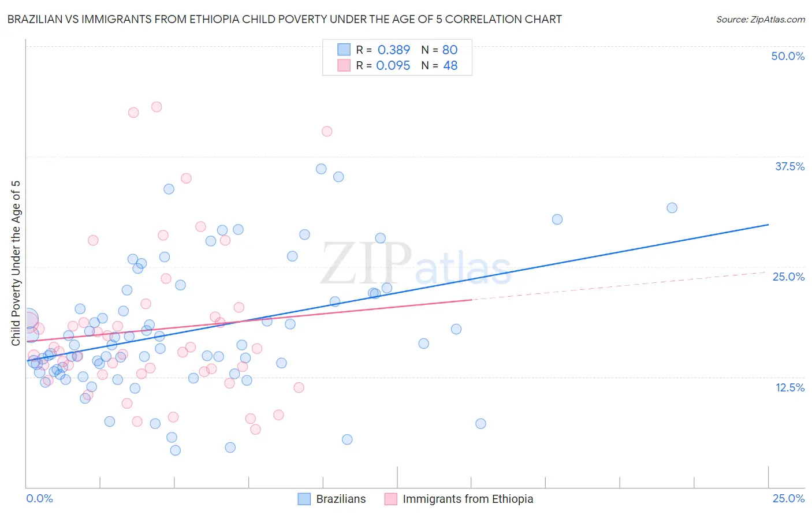Click the "Child Poverty Under the Age of 5" axis label
The width and height of the screenshot is (812, 515).
coord(16,263)
